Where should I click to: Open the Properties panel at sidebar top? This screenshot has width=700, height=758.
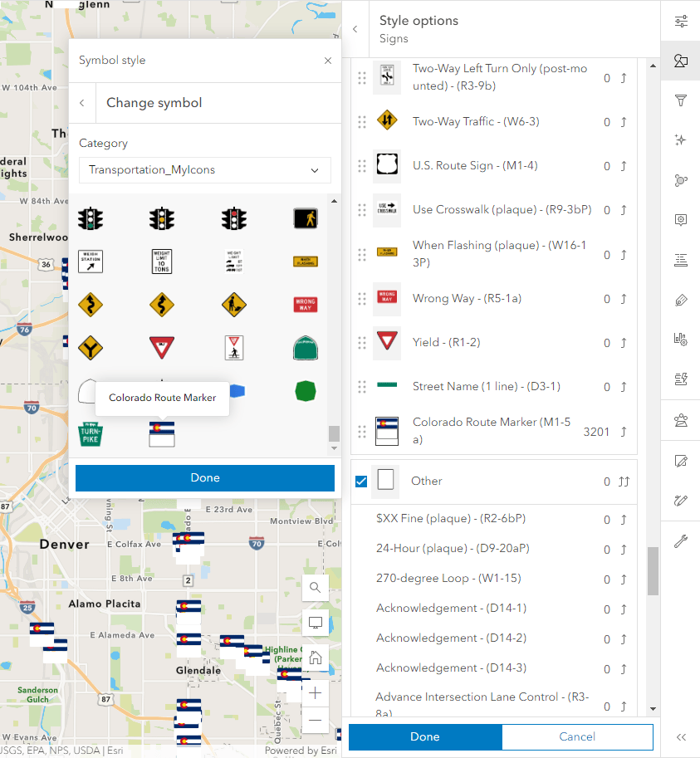click(x=681, y=21)
